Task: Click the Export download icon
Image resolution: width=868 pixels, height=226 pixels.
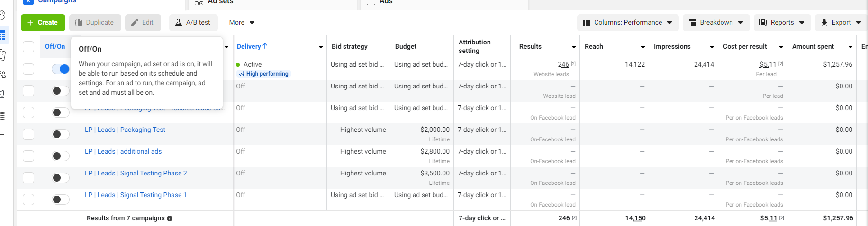Action: click(824, 23)
